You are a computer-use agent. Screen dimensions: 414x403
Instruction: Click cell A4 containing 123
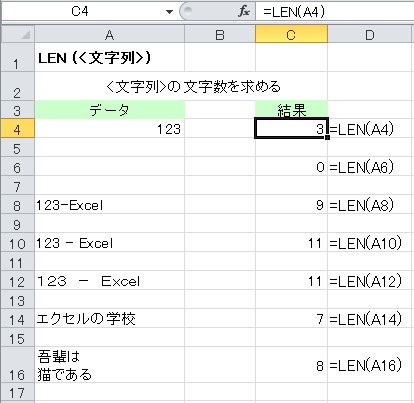click(x=109, y=129)
